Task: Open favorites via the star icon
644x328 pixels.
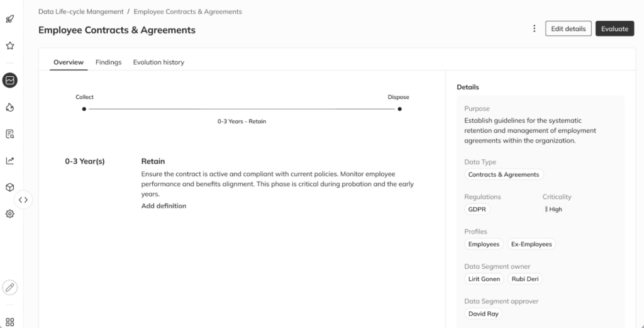Action: click(x=10, y=46)
